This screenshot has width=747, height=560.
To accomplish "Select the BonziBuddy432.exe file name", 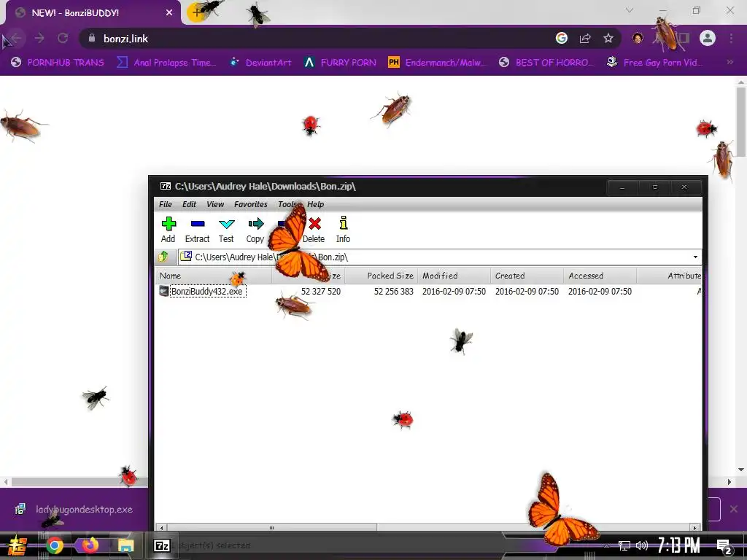I will click(207, 292).
